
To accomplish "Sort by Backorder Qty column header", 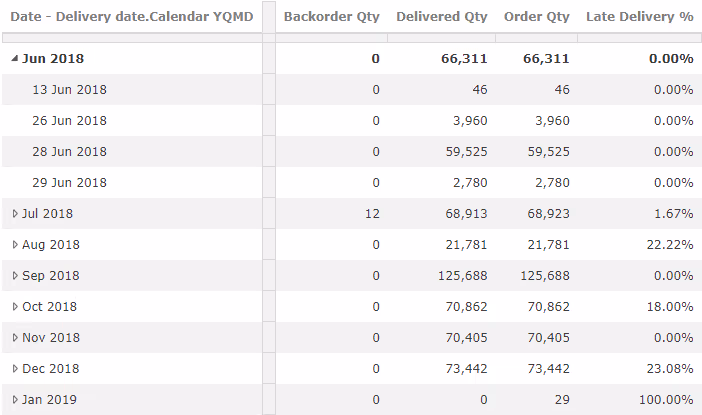I will tap(331, 17).
